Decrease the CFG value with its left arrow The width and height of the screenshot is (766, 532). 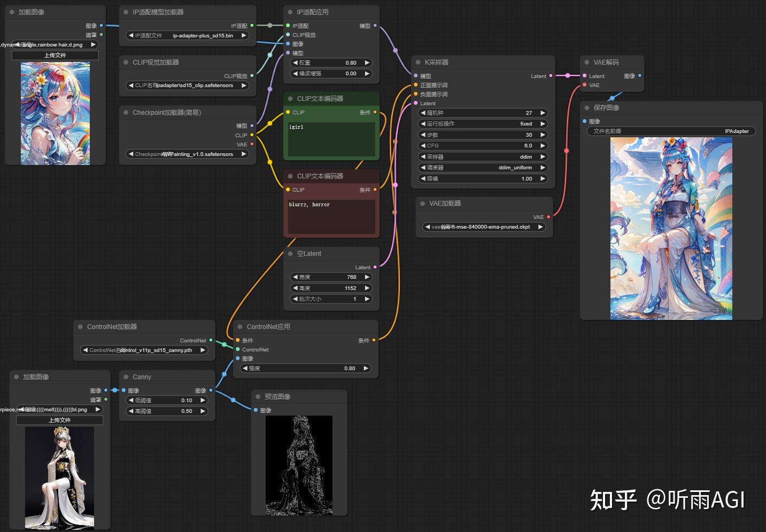coord(423,146)
